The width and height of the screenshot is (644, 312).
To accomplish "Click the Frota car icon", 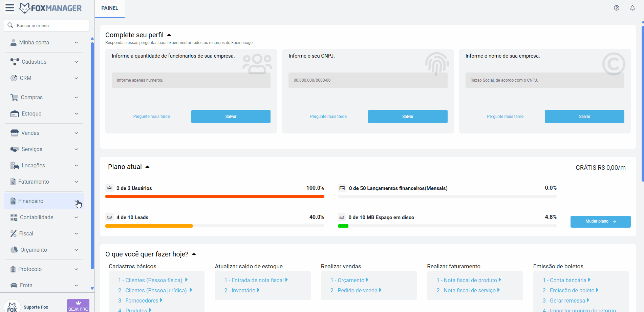I will coord(14,285).
